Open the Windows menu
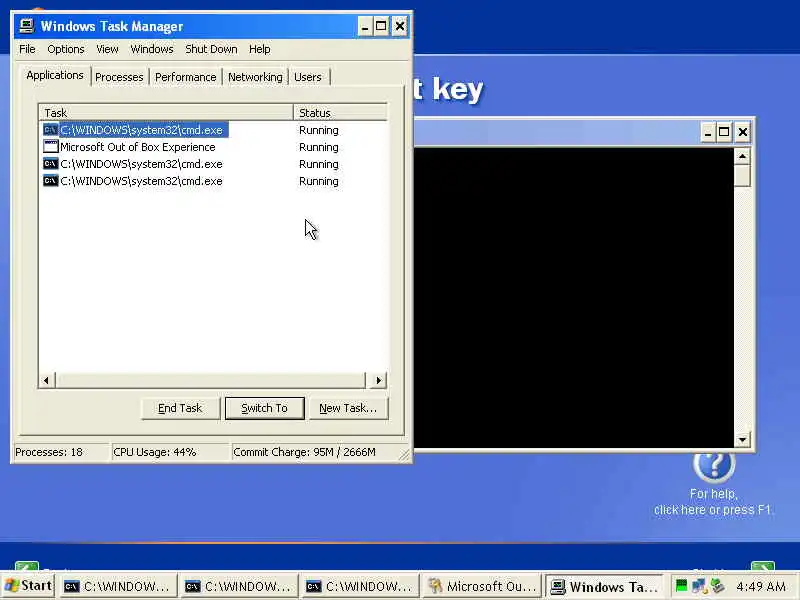Screen dimensions: 800x600 (152, 49)
